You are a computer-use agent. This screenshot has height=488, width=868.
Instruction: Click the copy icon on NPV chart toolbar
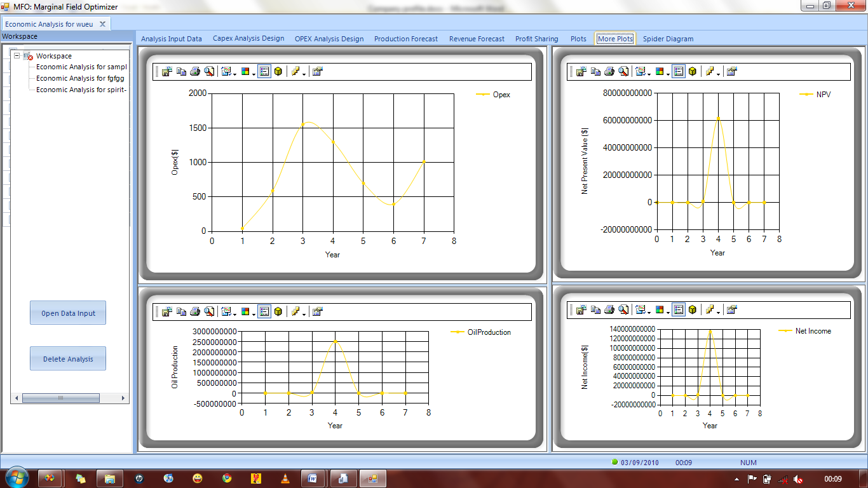[595, 72]
